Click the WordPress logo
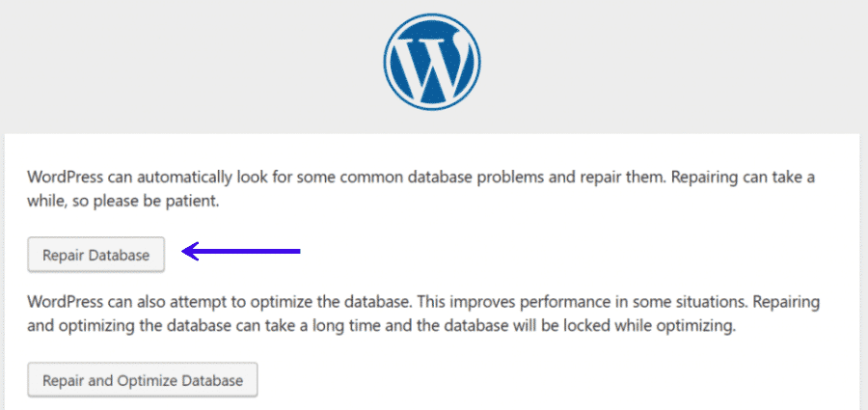868x410 pixels. 432,60
